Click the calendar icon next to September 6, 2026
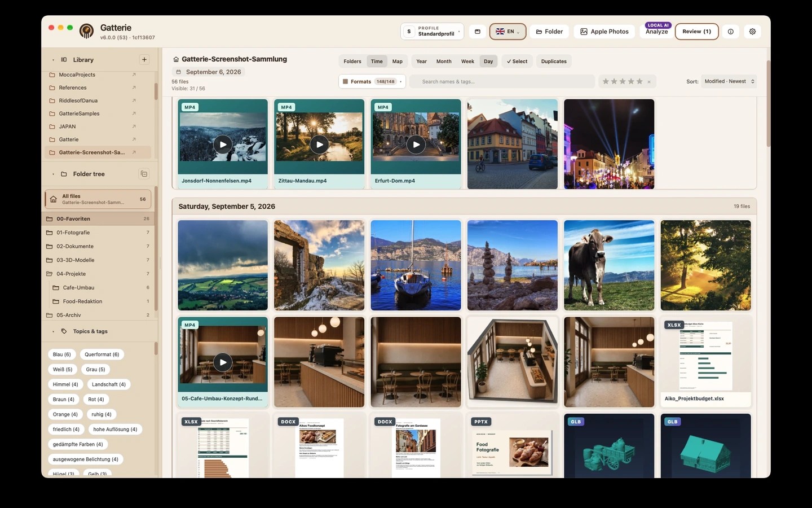 tap(179, 72)
